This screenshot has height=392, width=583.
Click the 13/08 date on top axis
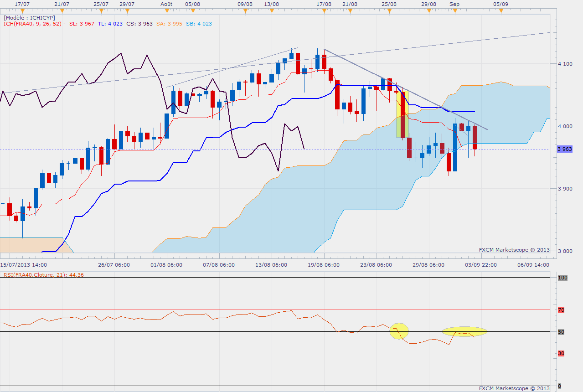click(x=272, y=4)
